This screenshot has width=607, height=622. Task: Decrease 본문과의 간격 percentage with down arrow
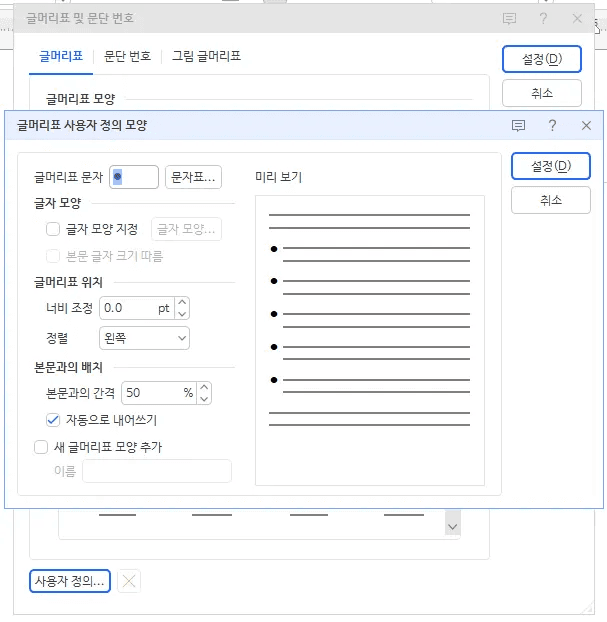pos(204,399)
